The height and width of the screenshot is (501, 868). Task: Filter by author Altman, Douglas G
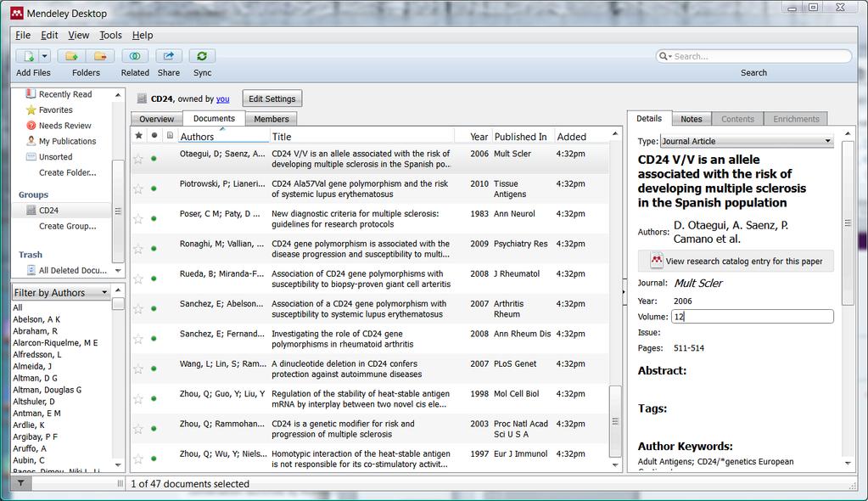pos(47,390)
